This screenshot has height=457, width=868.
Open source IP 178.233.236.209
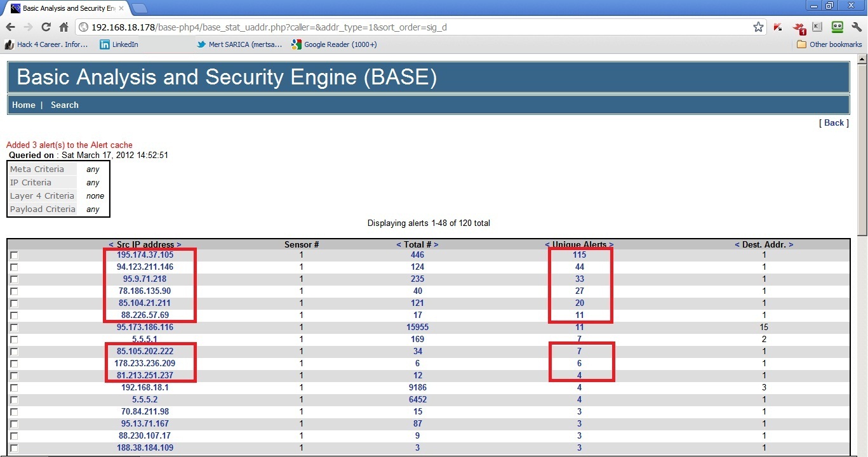[x=145, y=363]
